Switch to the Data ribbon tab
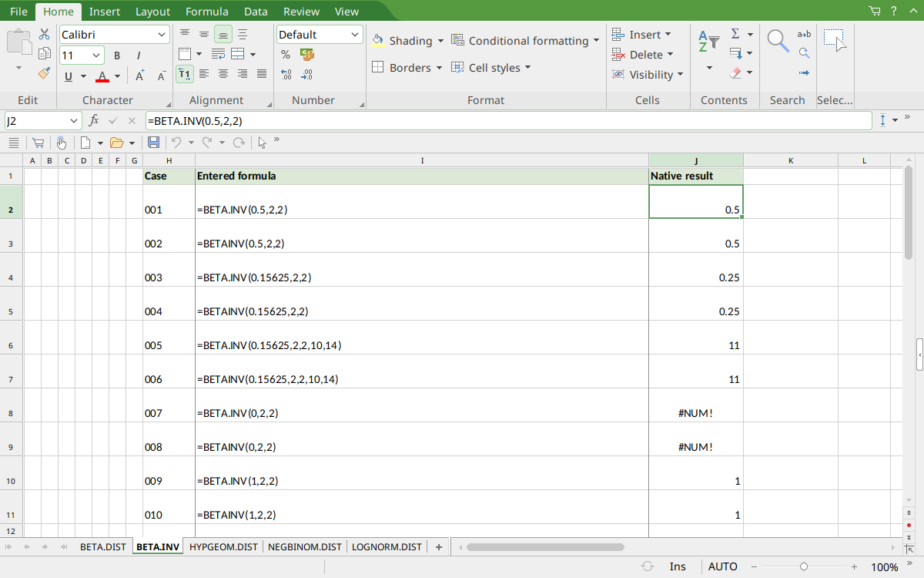The width and height of the screenshot is (924, 578). point(256,12)
